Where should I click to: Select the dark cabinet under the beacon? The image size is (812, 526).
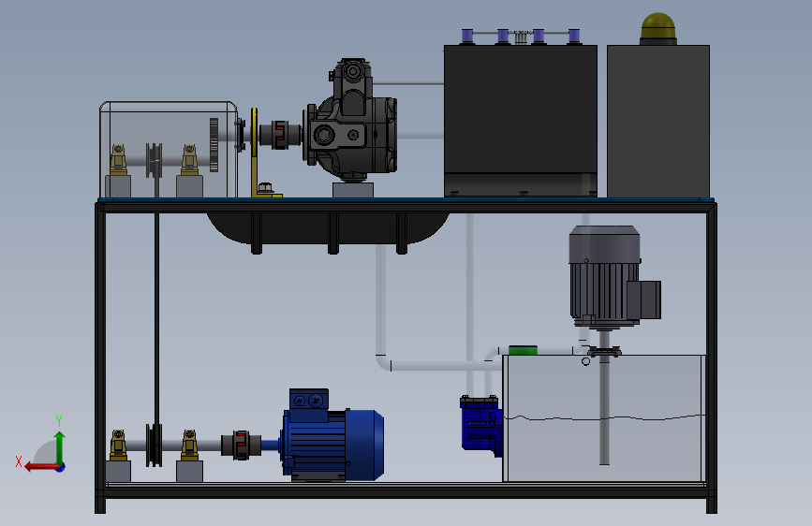pos(658,121)
